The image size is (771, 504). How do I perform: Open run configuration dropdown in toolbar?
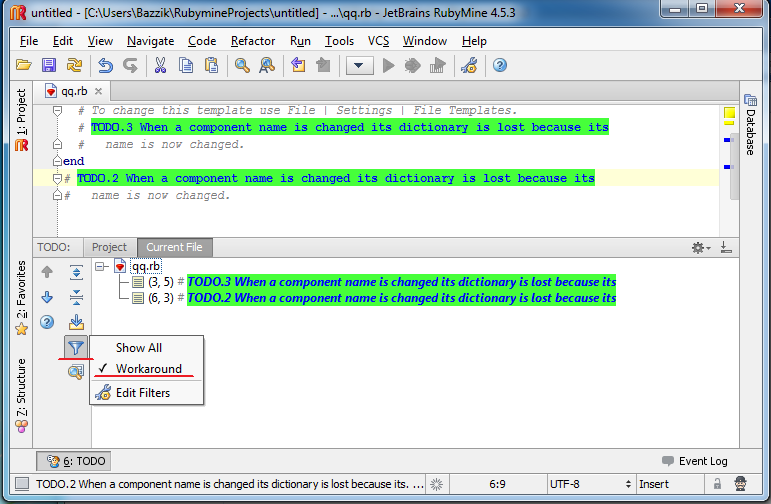(x=359, y=65)
